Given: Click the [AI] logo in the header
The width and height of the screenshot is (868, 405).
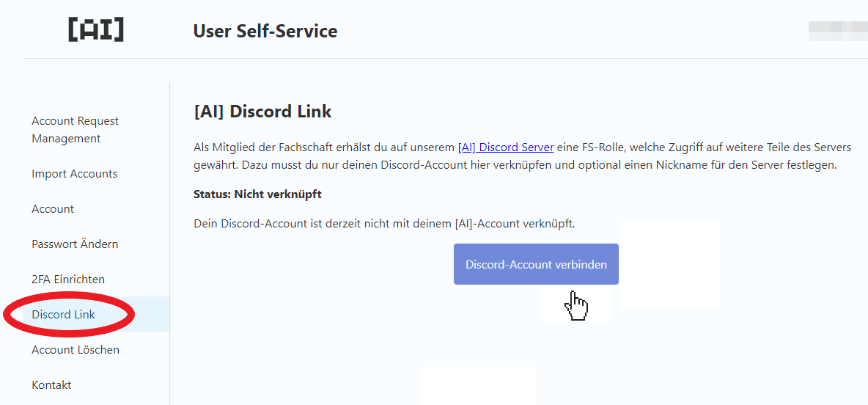Looking at the screenshot, I should (96, 30).
